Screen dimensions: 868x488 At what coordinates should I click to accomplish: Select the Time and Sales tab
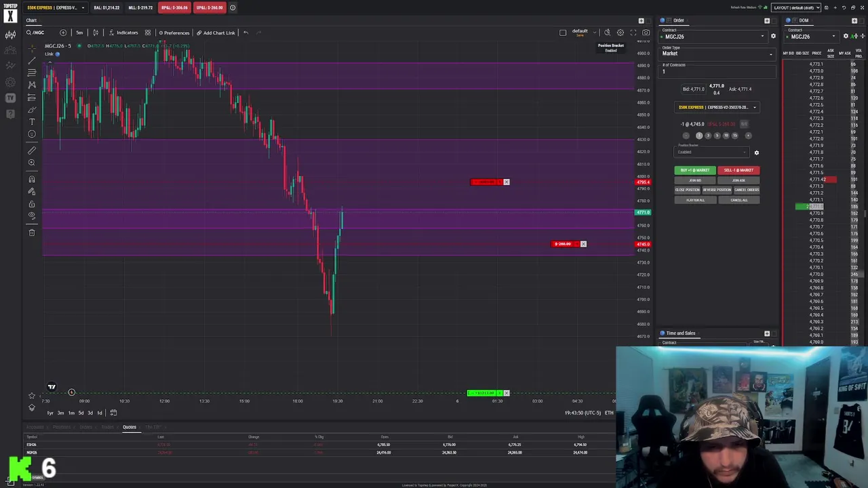681,333
